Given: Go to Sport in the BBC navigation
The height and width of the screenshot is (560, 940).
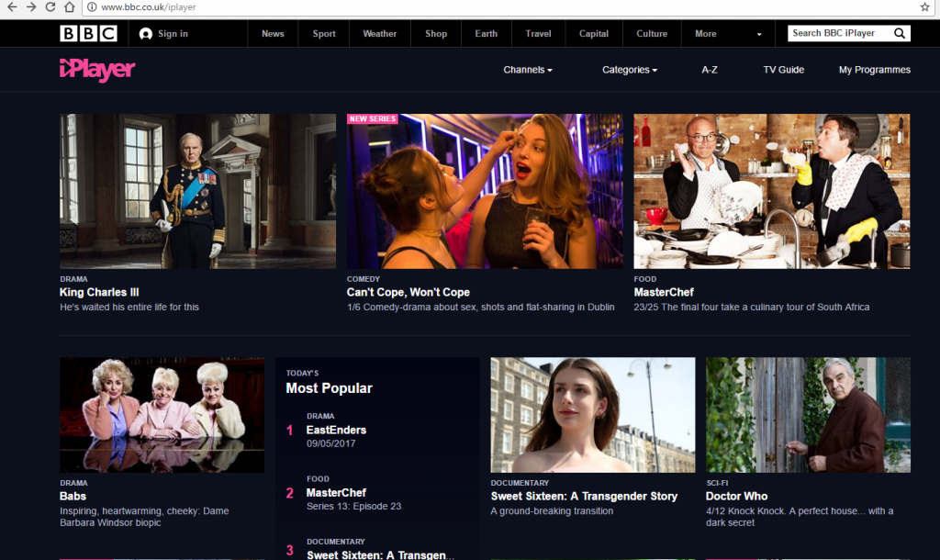Looking at the screenshot, I should [324, 34].
